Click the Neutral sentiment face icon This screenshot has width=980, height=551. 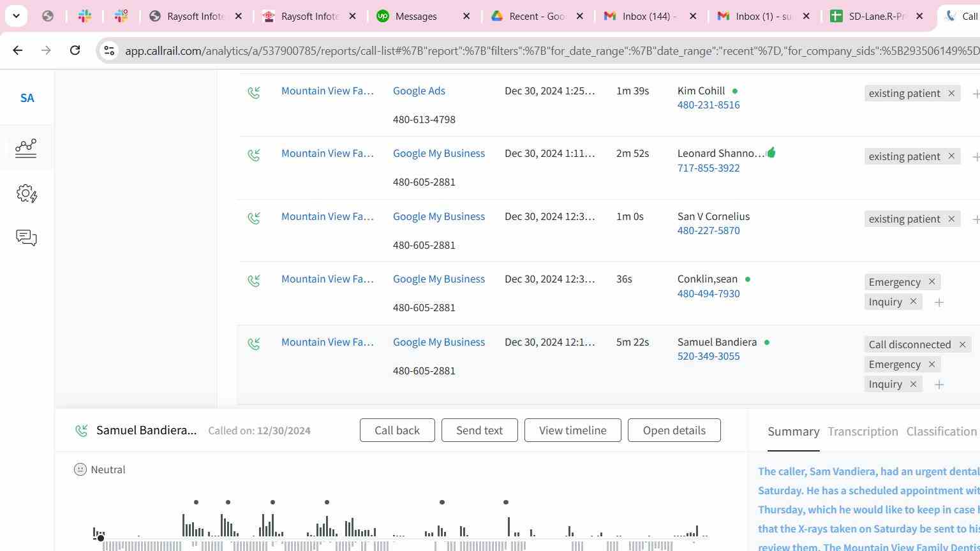click(80, 469)
